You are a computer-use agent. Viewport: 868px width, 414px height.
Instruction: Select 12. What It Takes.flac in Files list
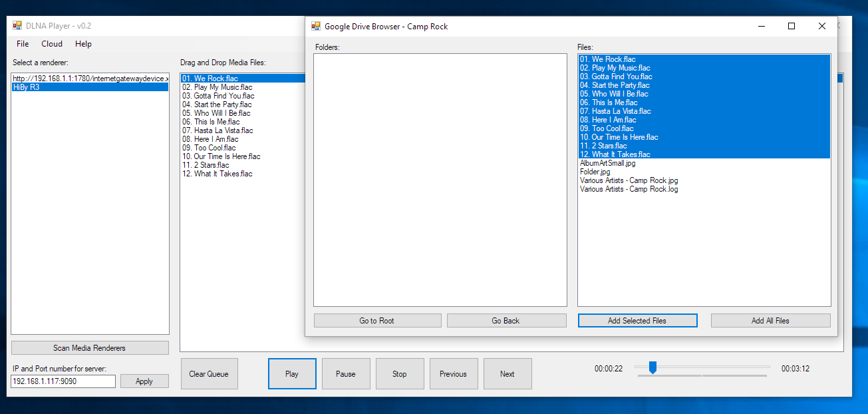click(x=704, y=154)
